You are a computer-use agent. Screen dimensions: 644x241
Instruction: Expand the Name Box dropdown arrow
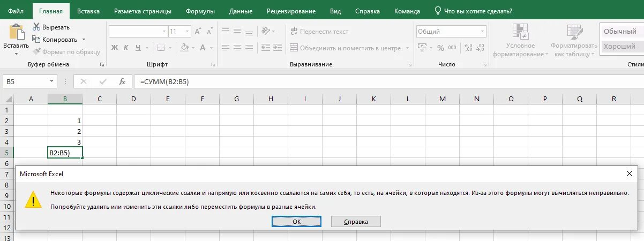52,81
